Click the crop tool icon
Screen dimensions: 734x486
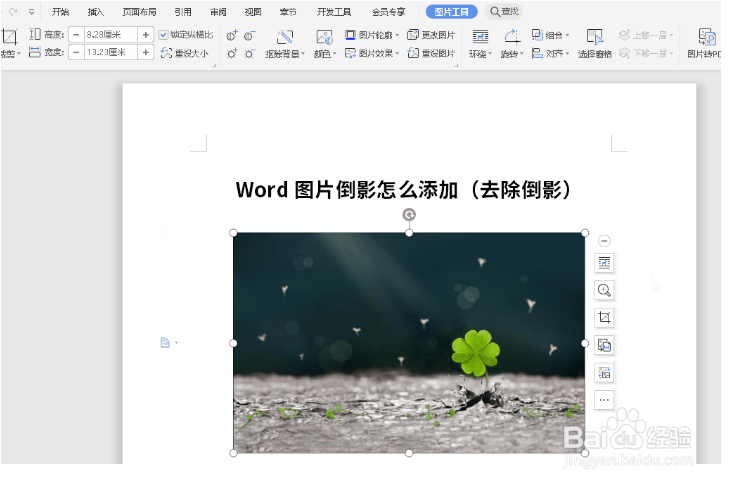tap(9, 37)
